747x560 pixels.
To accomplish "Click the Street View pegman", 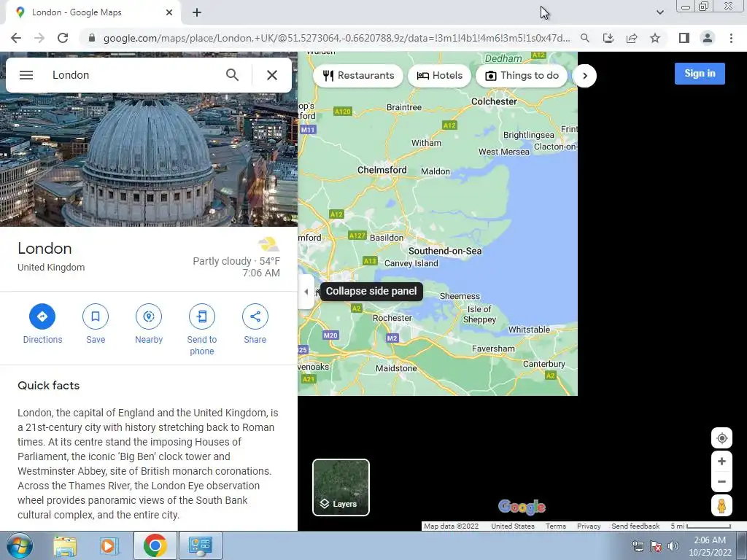I will pos(721,505).
